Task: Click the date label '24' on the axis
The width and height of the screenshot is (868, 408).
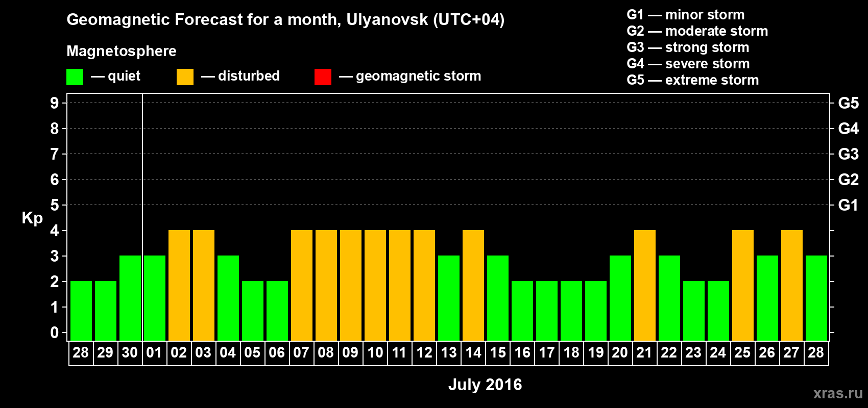Action: point(718,353)
